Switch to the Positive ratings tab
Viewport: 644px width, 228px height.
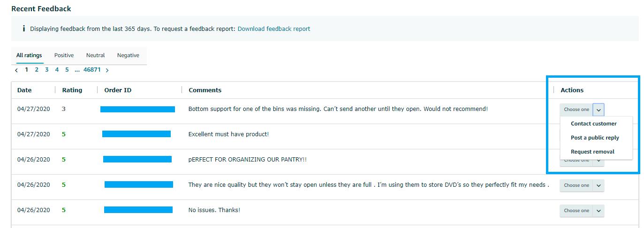click(x=64, y=55)
